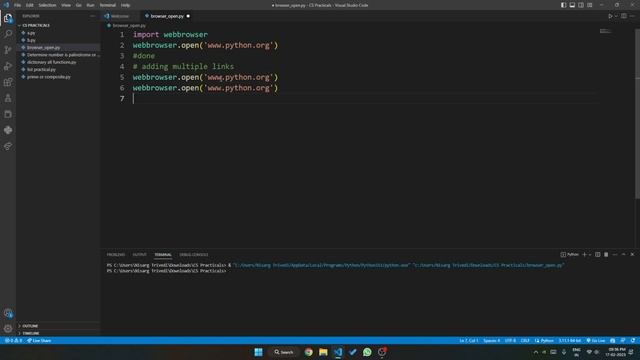This screenshot has width=640, height=360.
Task: Click the unsaved dot on browser_open.py tab
Action: click(188, 16)
